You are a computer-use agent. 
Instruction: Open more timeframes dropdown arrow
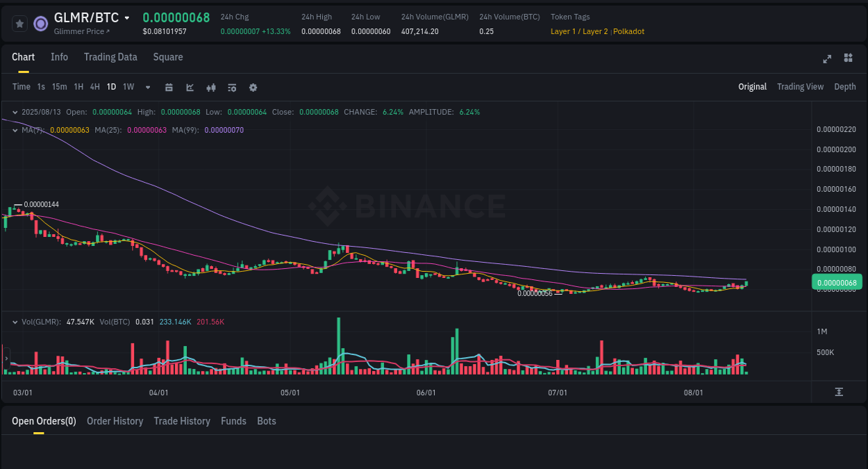point(147,87)
